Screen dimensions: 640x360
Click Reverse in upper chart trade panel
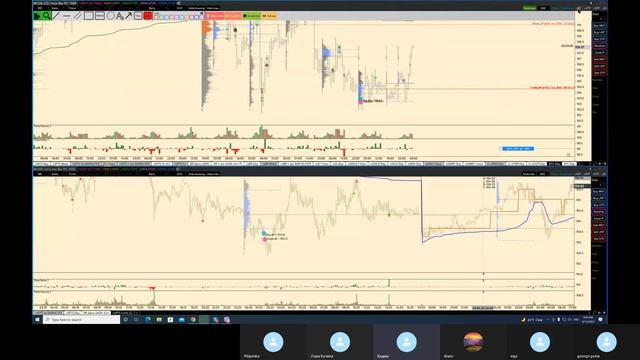click(599, 46)
